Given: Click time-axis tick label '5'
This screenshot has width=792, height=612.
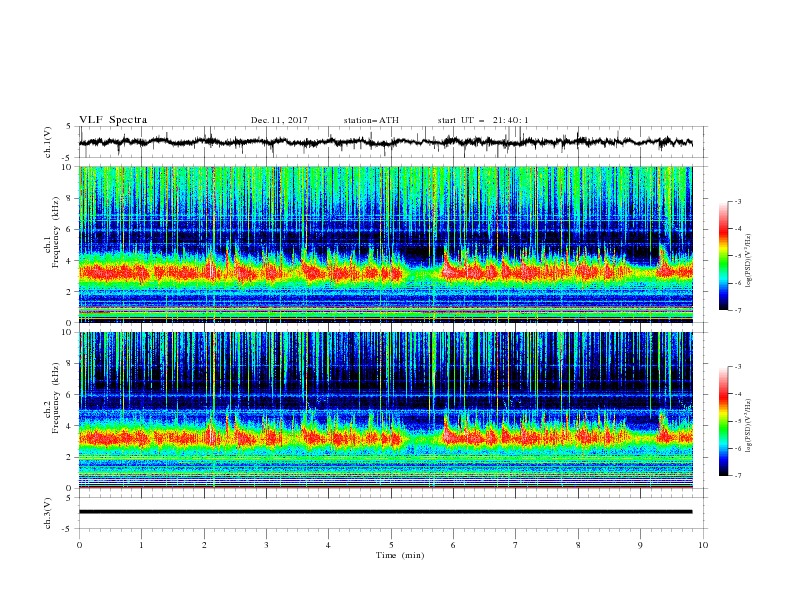Looking at the screenshot, I should point(391,545).
